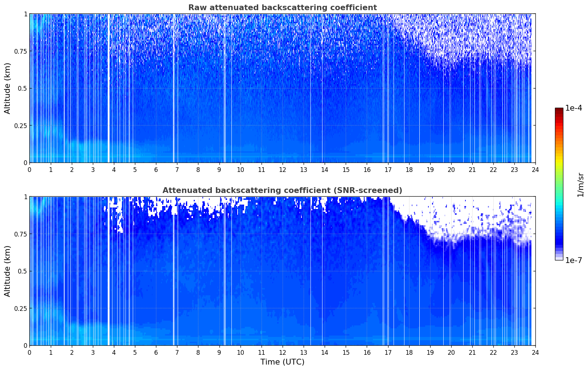Click the 0.75 altitude tick of raw plot

tap(21, 51)
